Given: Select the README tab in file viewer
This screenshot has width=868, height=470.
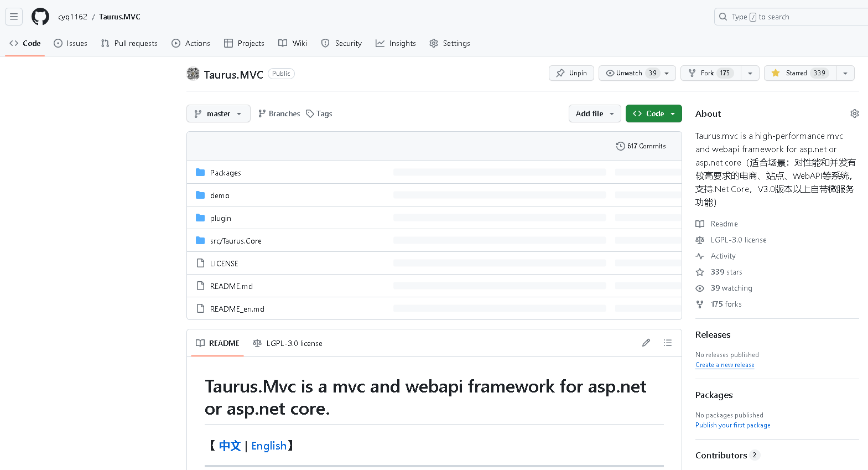Looking at the screenshot, I should pos(217,343).
